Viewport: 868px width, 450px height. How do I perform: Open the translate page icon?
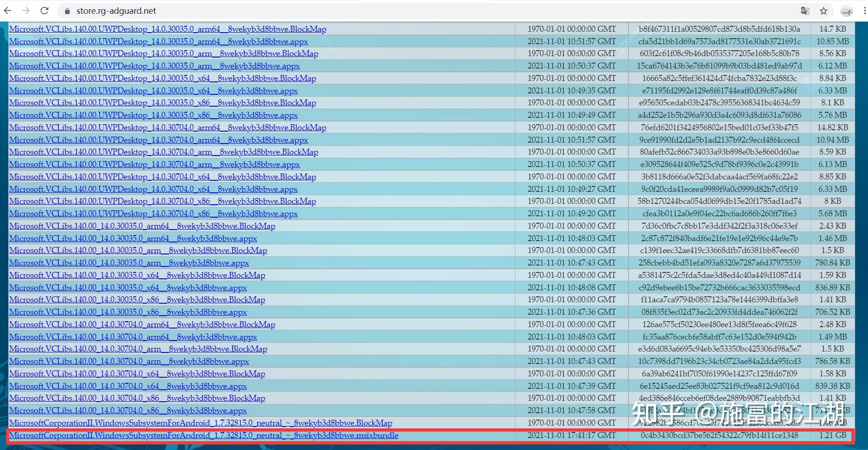tap(805, 11)
